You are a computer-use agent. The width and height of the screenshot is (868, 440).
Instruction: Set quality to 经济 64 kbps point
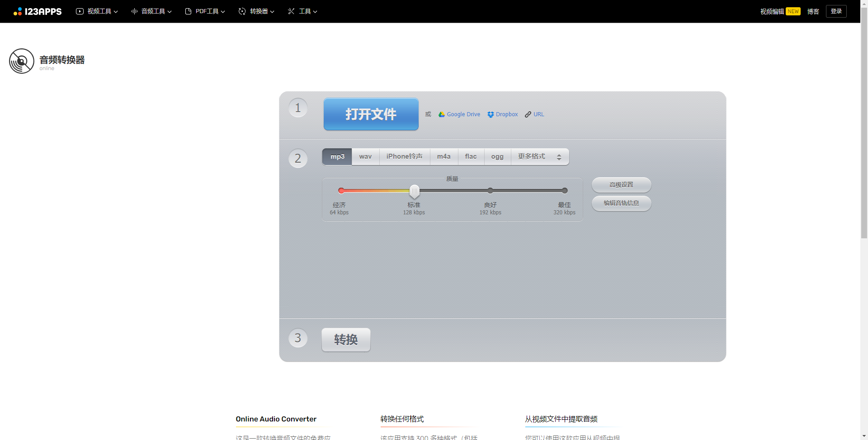pyautogui.click(x=341, y=190)
